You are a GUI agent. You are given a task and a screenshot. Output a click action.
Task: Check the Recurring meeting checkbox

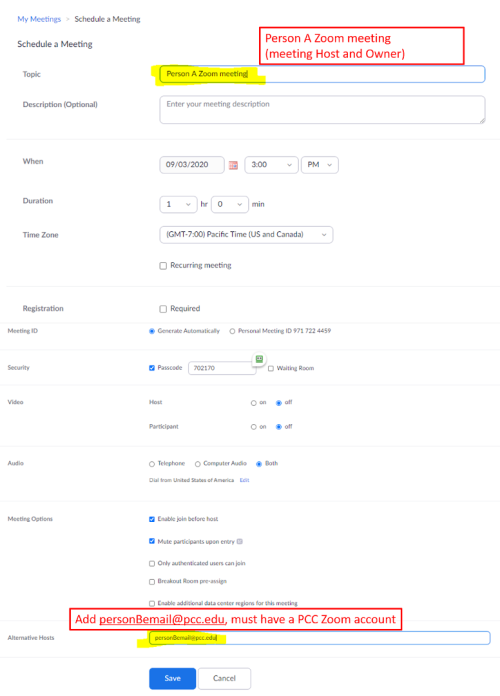click(x=163, y=265)
